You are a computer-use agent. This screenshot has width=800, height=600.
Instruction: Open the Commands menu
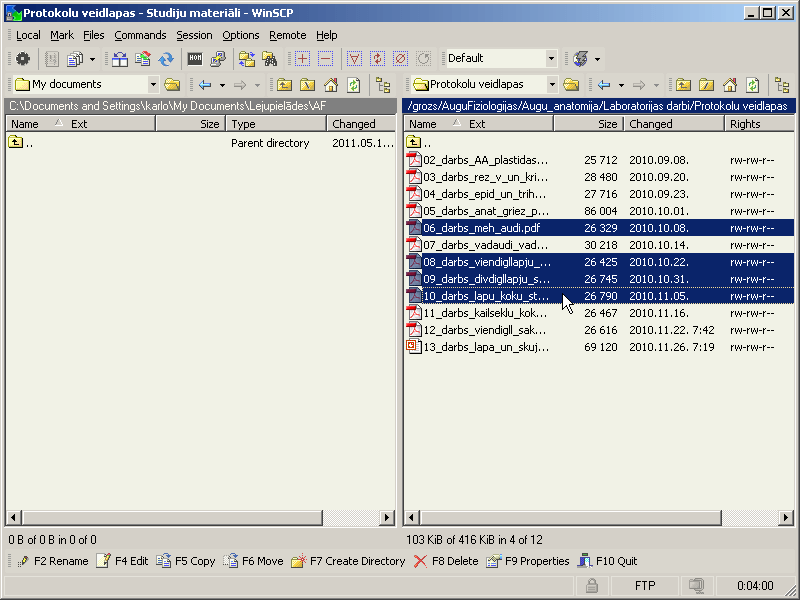[x=140, y=35]
